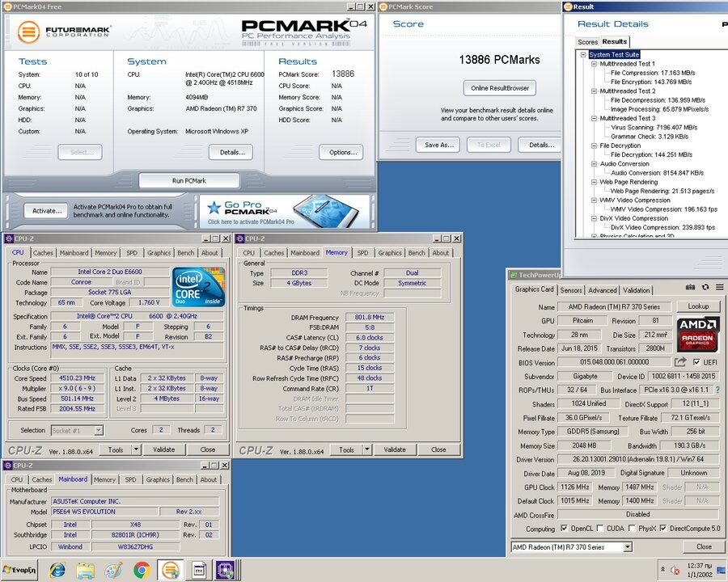This screenshot has height=582, width=728.
Task: Click the Online ResultBrowser button
Action: coord(500,88)
